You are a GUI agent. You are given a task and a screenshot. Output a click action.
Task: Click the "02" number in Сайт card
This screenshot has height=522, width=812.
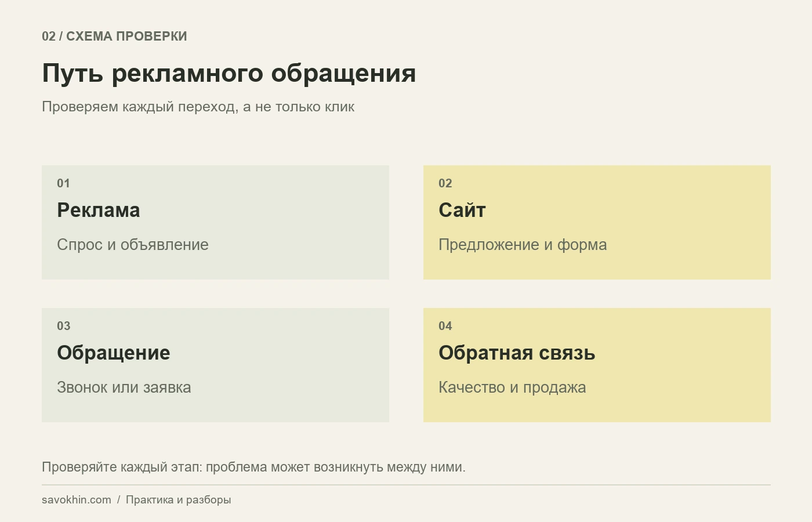445,183
